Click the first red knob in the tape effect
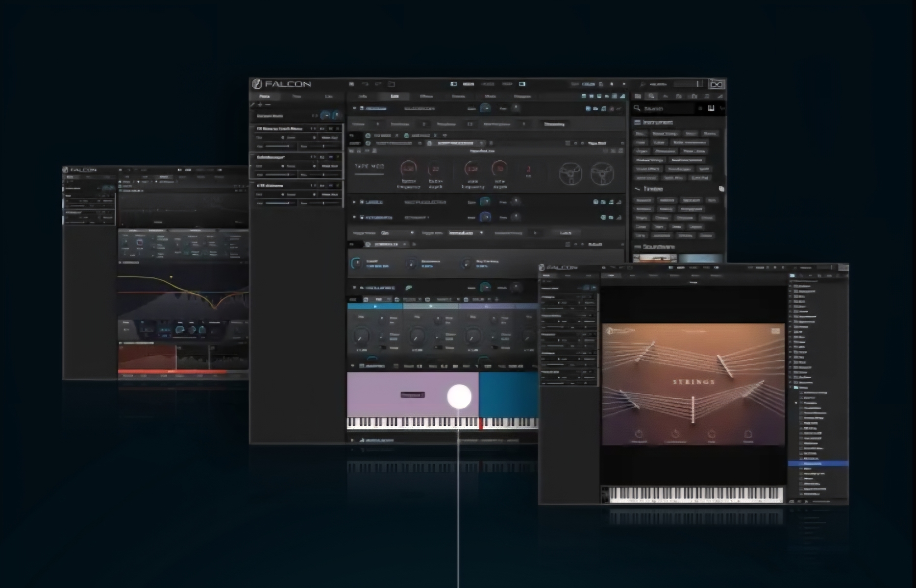 [x=408, y=169]
